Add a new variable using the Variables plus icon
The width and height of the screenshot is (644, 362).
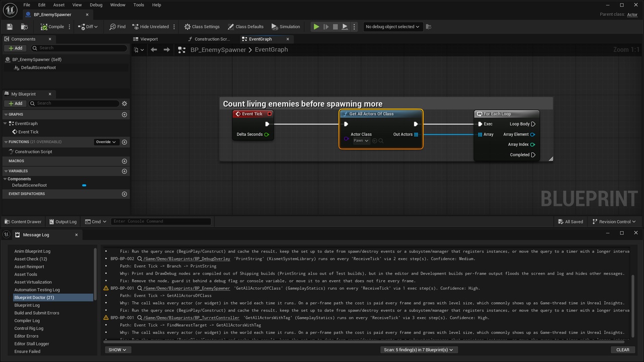(124, 171)
